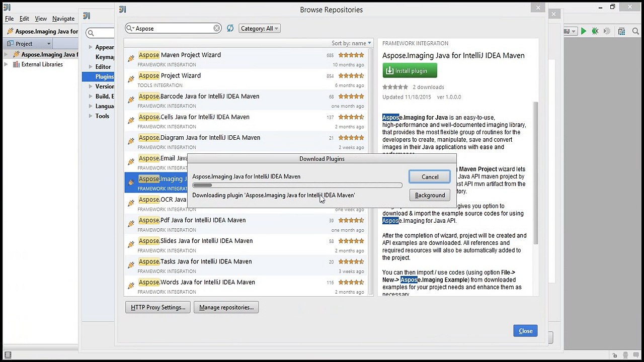Clear the Aspose search field
This screenshot has height=362, width=644.
click(x=216, y=28)
